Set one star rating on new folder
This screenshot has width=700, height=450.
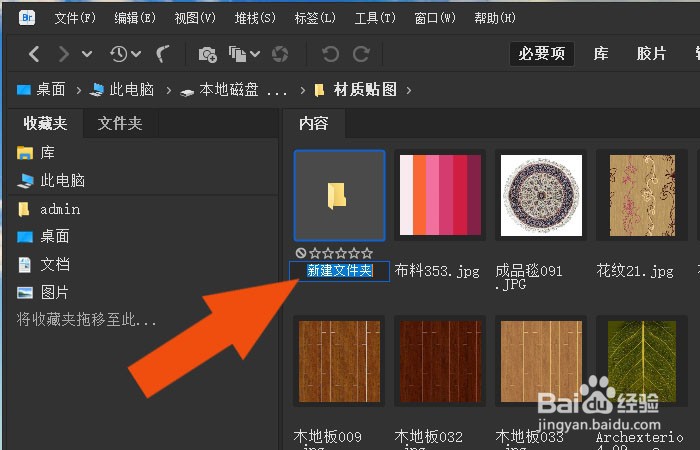click(315, 253)
